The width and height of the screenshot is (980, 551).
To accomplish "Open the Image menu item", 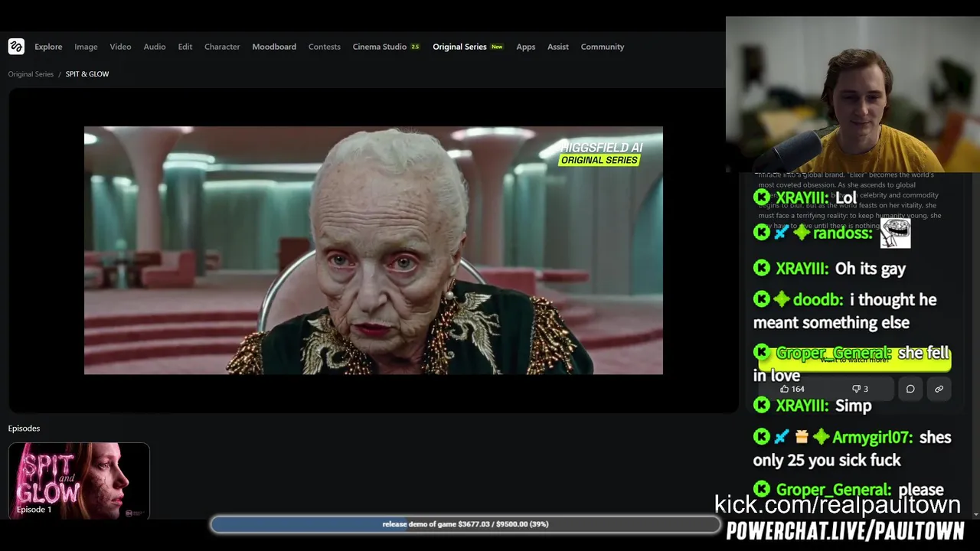I will 86,47.
